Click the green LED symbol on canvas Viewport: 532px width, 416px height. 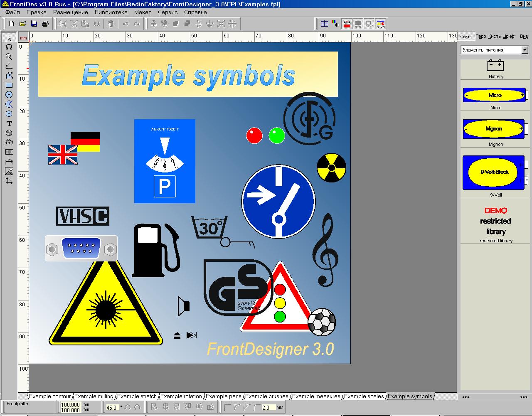coord(277,135)
